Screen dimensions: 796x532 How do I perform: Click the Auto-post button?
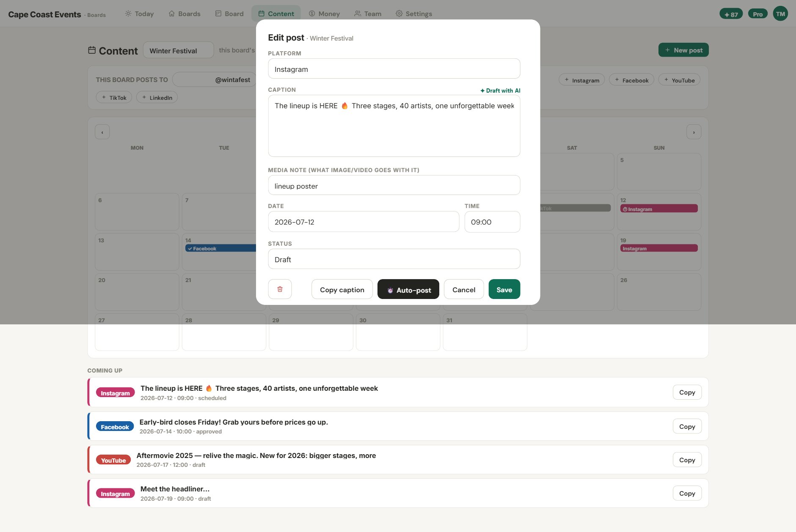408,290
